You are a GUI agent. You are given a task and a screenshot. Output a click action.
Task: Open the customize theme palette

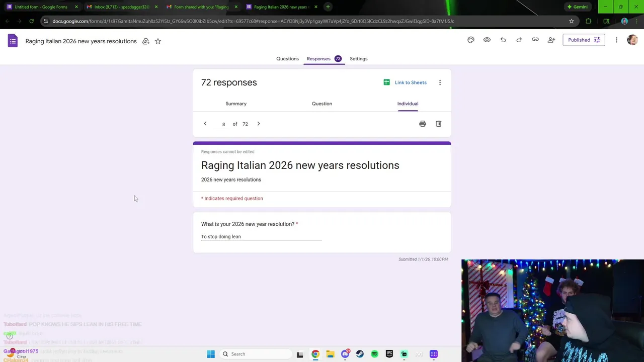tap(471, 40)
